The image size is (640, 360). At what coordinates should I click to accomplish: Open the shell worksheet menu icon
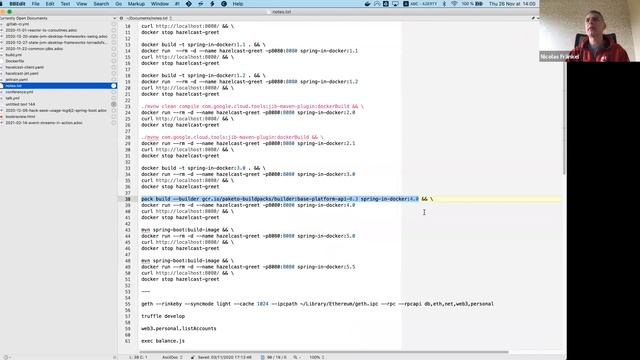[x=200, y=4]
